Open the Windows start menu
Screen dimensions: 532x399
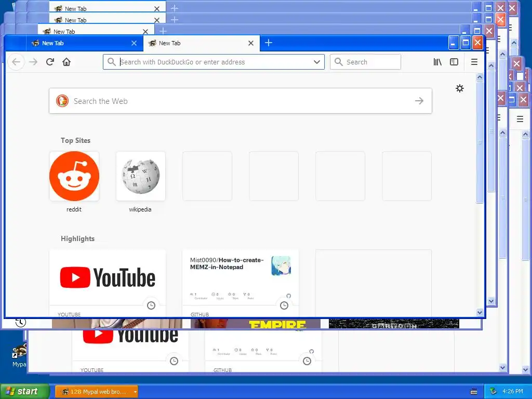coord(24,392)
